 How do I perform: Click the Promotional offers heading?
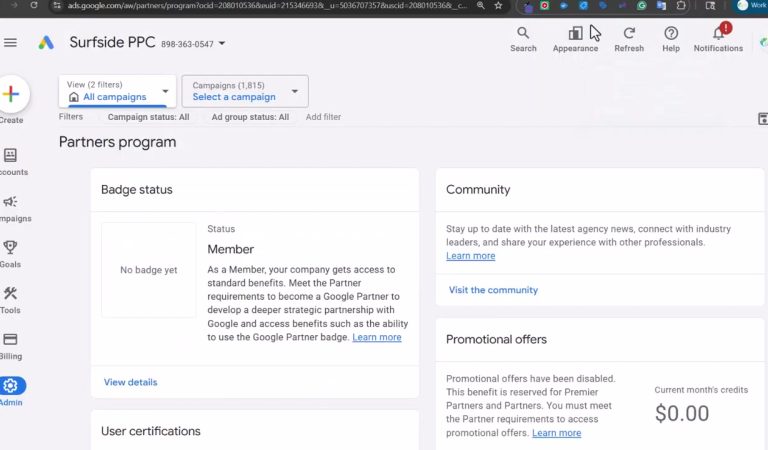[x=496, y=339]
